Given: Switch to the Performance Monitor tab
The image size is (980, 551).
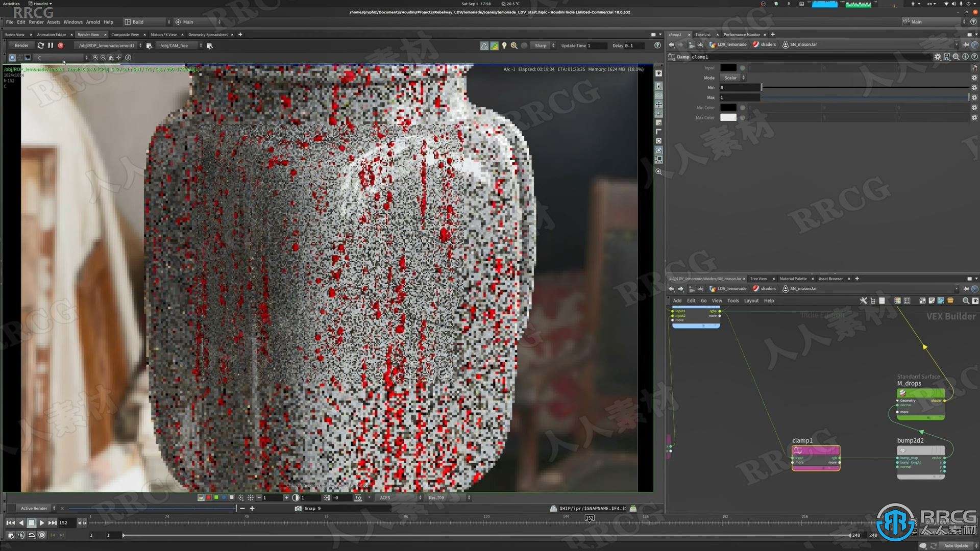Looking at the screenshot, I should (742, 35).
